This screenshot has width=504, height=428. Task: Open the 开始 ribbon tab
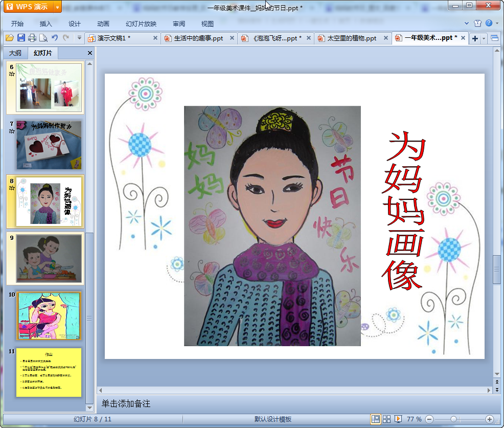pyautogui.click(x=17, y=24)
